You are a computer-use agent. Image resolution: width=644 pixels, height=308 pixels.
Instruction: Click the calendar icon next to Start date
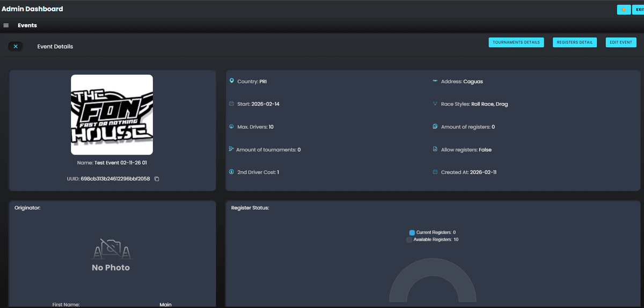tap(232, 104)
